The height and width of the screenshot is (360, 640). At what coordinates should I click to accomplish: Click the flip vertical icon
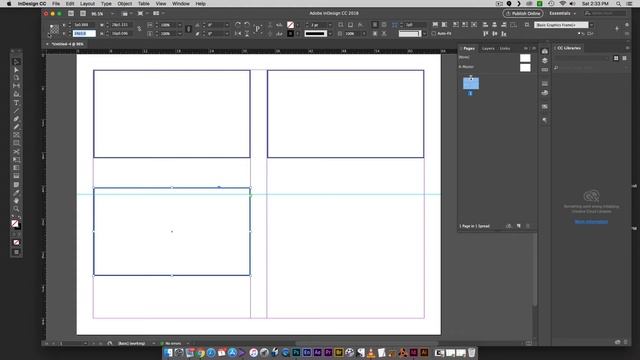(247, 33)
